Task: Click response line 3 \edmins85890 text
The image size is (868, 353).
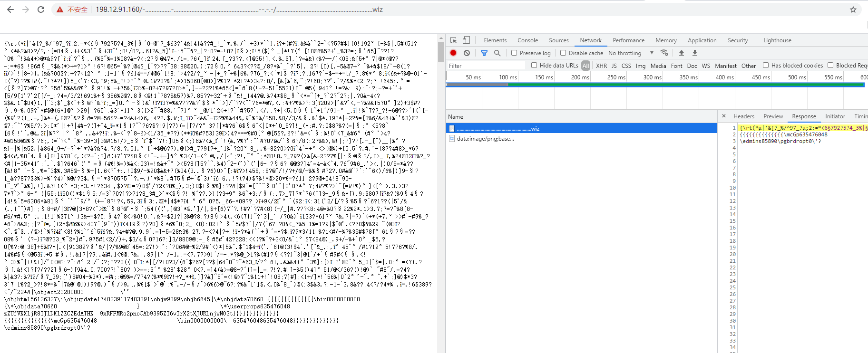Action: [780, 141]
